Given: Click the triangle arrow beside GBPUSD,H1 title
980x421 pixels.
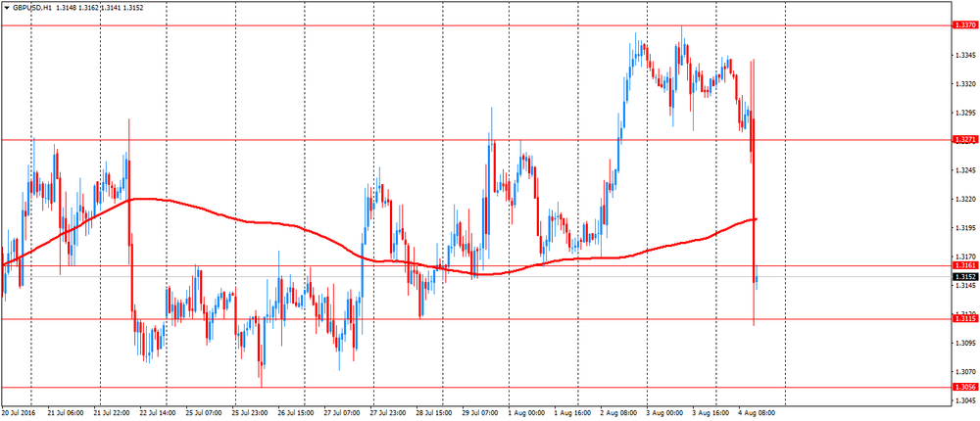Looking at the screenshot, I should (x=6, y=9).
